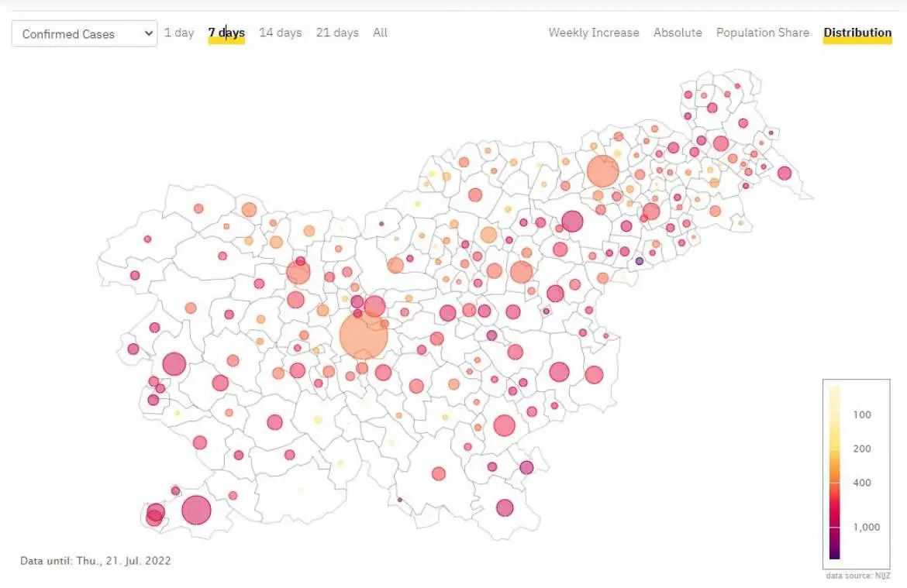Select the Absolute view mode

(678, 33)
